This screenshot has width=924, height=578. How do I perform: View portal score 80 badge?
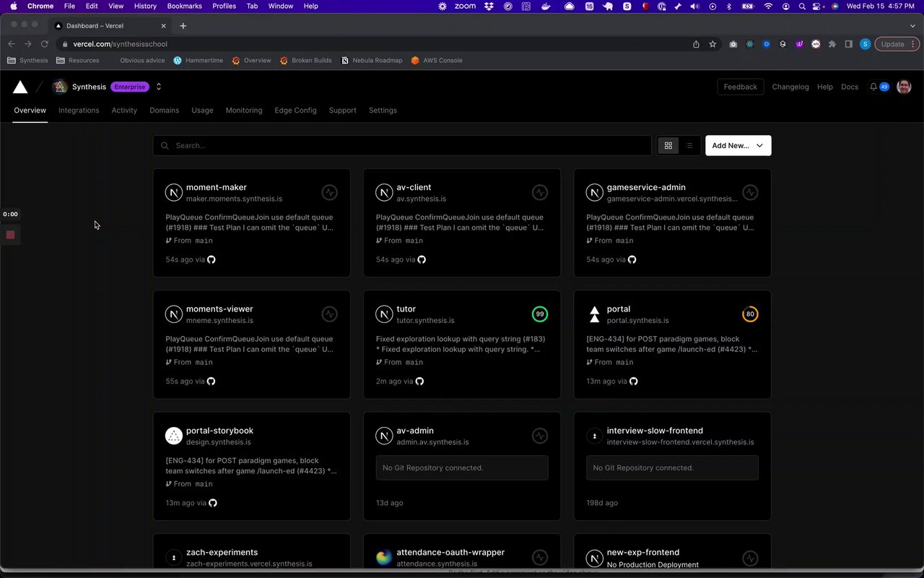tap(751, 314)
